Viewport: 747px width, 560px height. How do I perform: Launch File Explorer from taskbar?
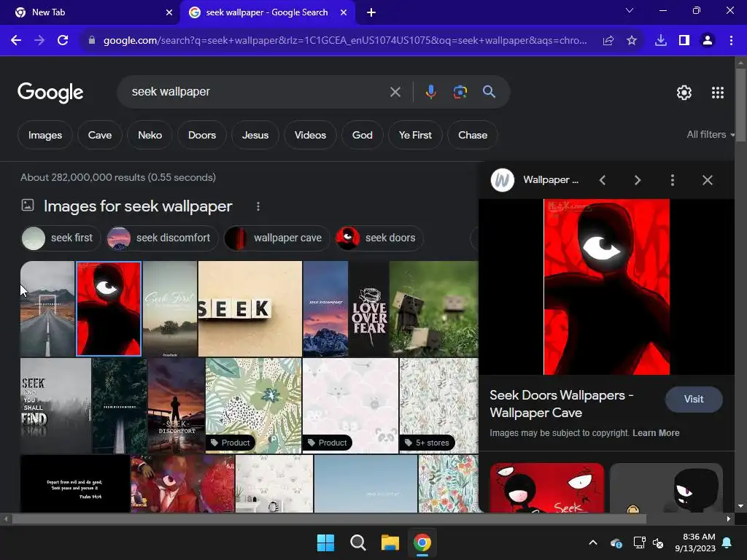390,542
